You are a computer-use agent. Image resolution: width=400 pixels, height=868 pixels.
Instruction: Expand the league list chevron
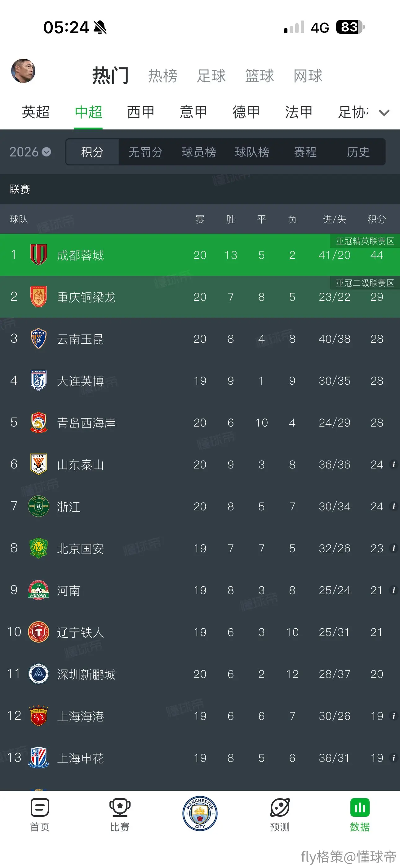coord(384,113)
